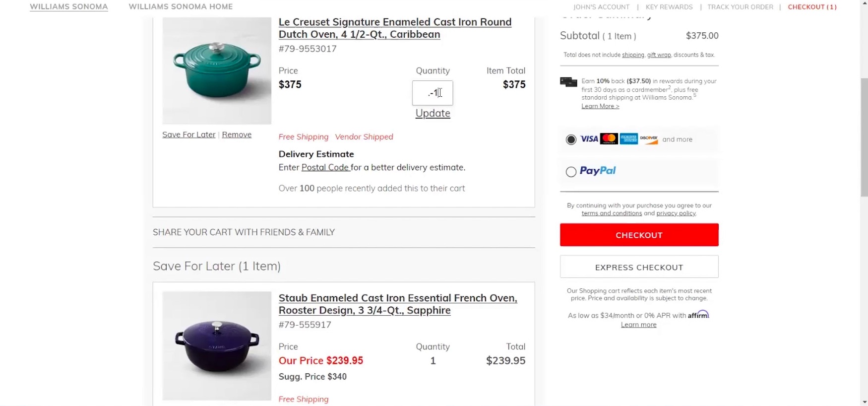
Task: Click the Staub French Oven thumbnail
Action: 216,346
